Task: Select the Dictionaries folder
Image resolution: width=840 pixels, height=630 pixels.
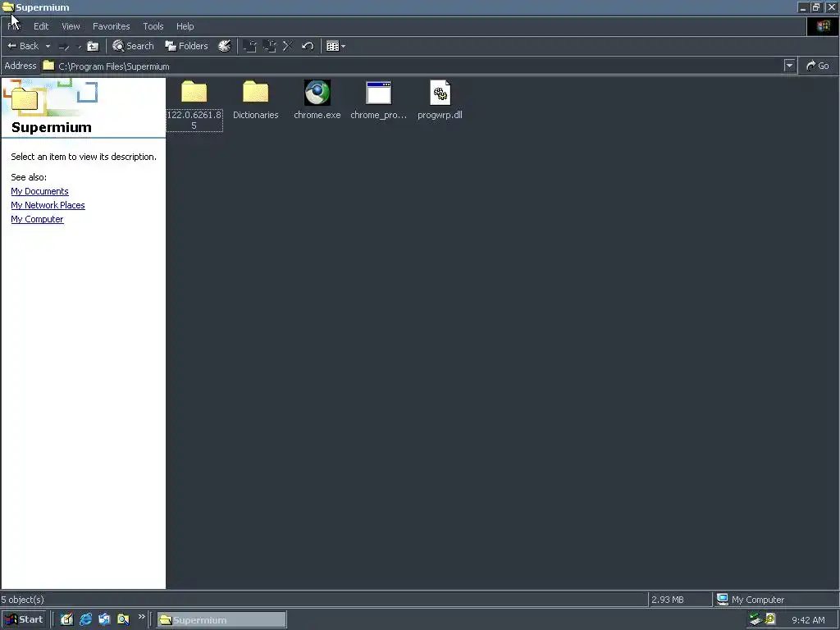Action: (256, 100)
